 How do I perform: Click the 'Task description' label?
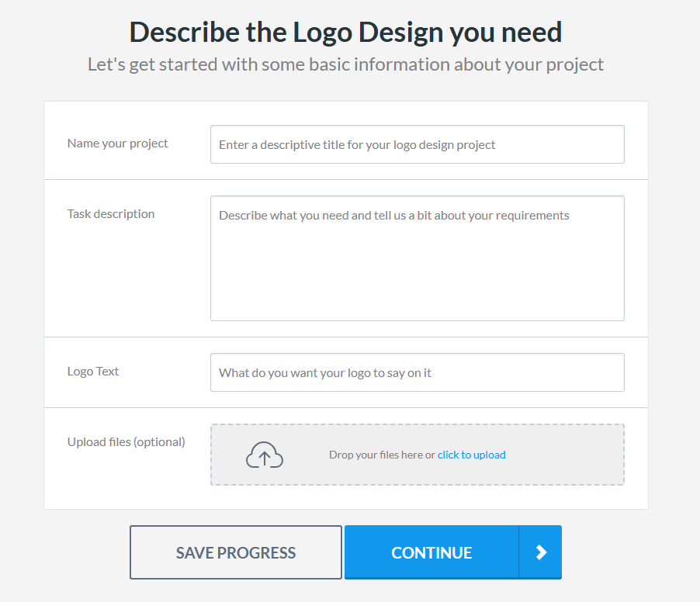(x=111, y=214)
